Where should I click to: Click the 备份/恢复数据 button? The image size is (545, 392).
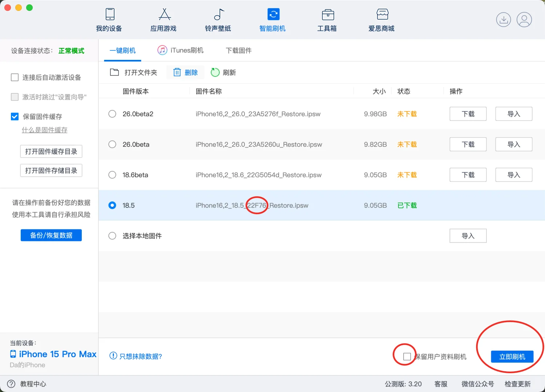coord(51,235)
